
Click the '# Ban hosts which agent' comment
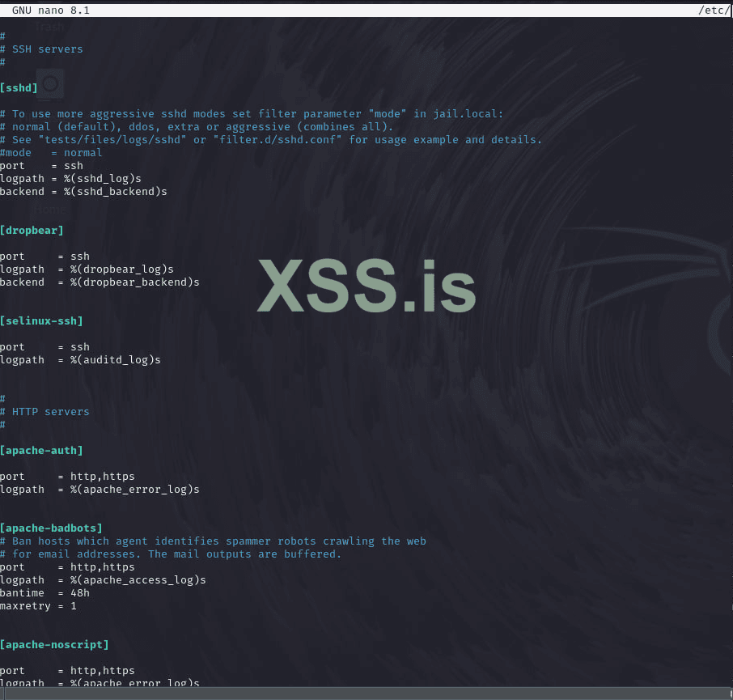click(x=213, y=541)
